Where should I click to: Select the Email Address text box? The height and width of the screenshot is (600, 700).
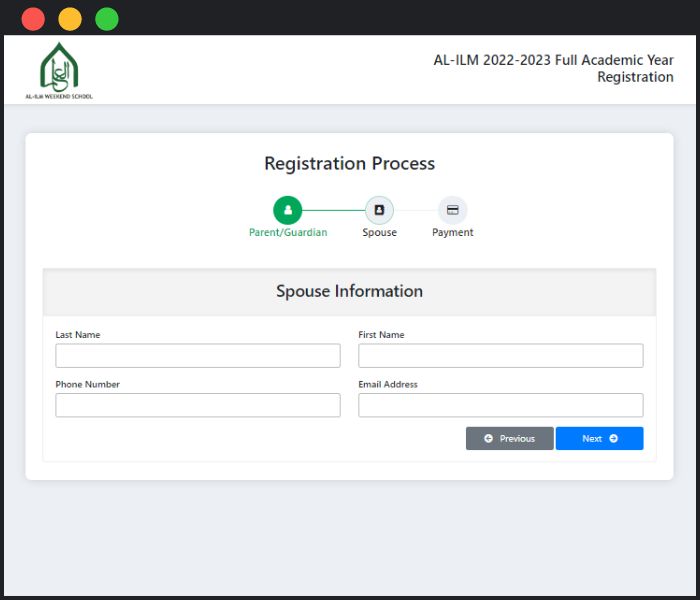click(x=500, y=405)
